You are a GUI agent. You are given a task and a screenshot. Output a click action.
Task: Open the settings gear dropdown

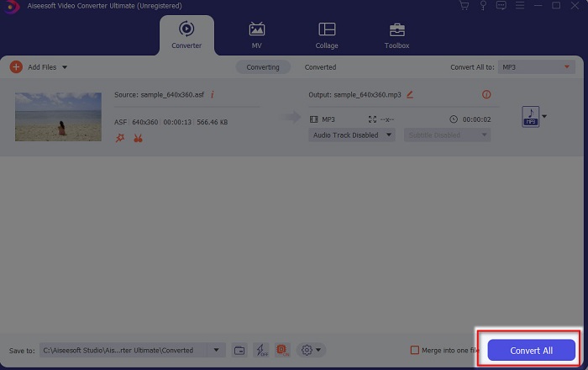click(312, 350)
